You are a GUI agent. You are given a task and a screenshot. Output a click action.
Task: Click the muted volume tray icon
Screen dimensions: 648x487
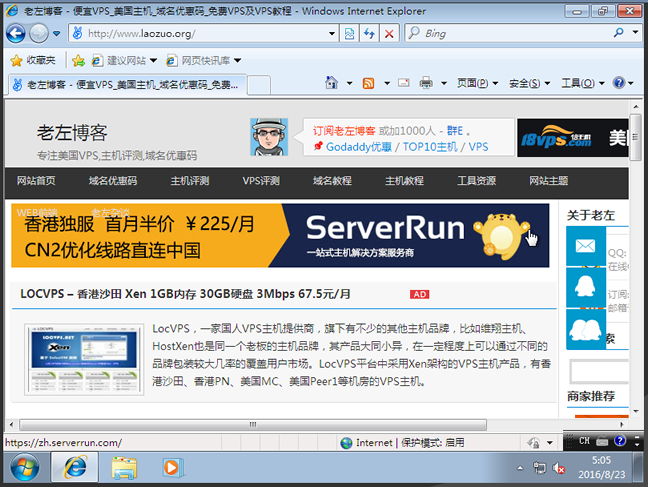coord(559,468)
